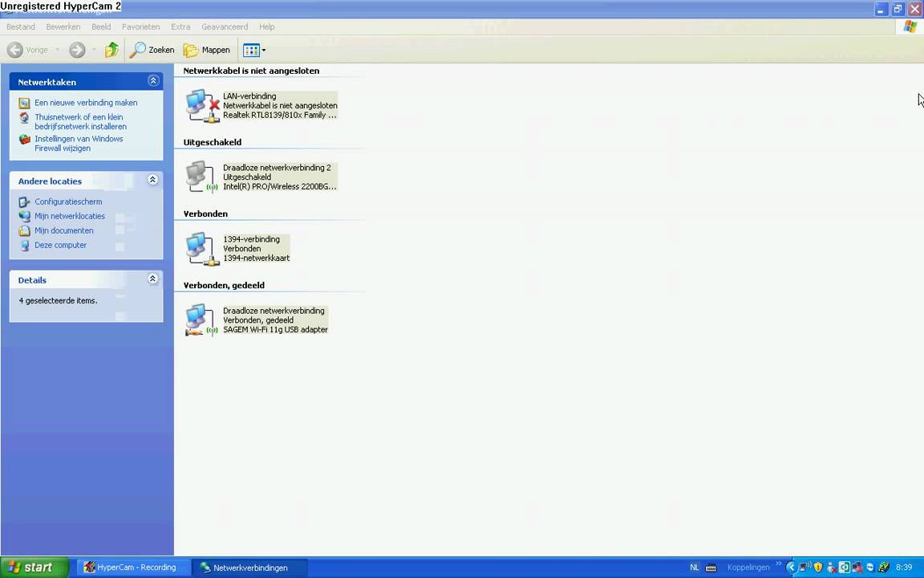This screenshot has width=924, height=578.
Task: Open the Windows start menu
Action: (34, 568)
